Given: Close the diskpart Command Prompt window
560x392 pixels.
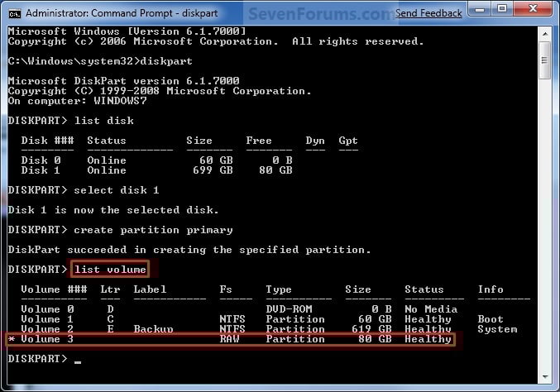Looking at the screenshot, I should coord(534,9).
